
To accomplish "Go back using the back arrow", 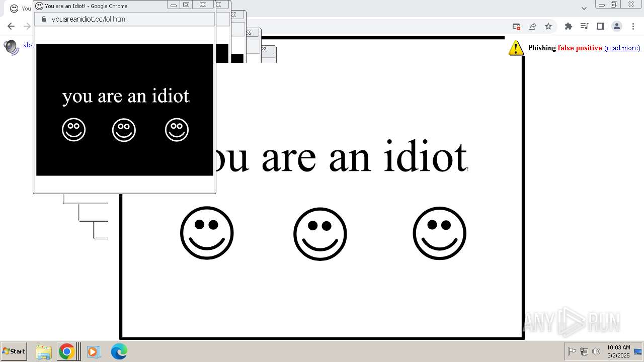I will tap(11, 27).
